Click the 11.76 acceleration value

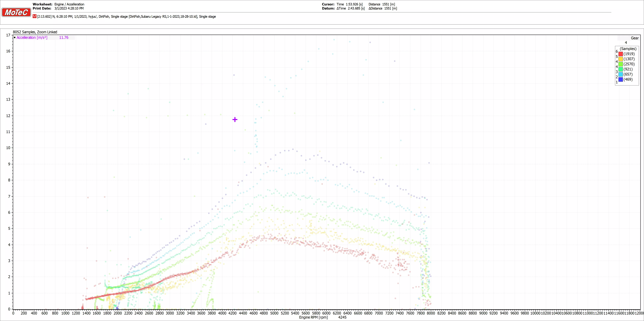click(64, 37)
